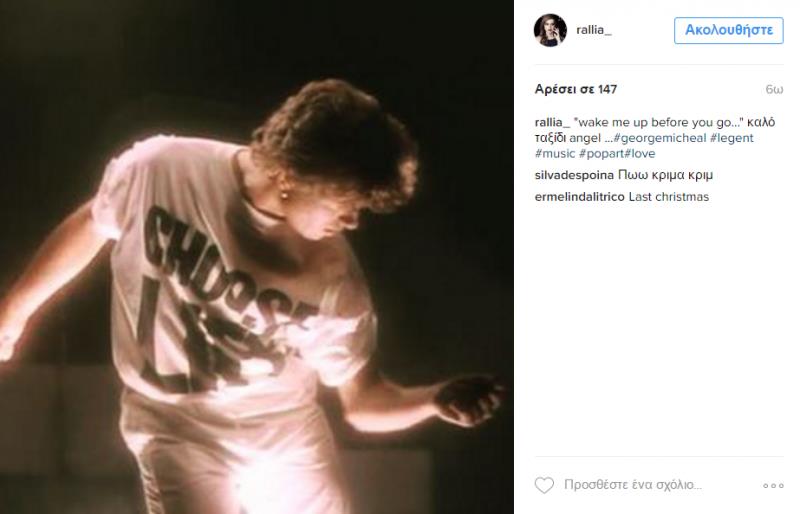This screenshot has width=800, height=514.
Task: Open the #music hashtag link
Action: point(555,154)
